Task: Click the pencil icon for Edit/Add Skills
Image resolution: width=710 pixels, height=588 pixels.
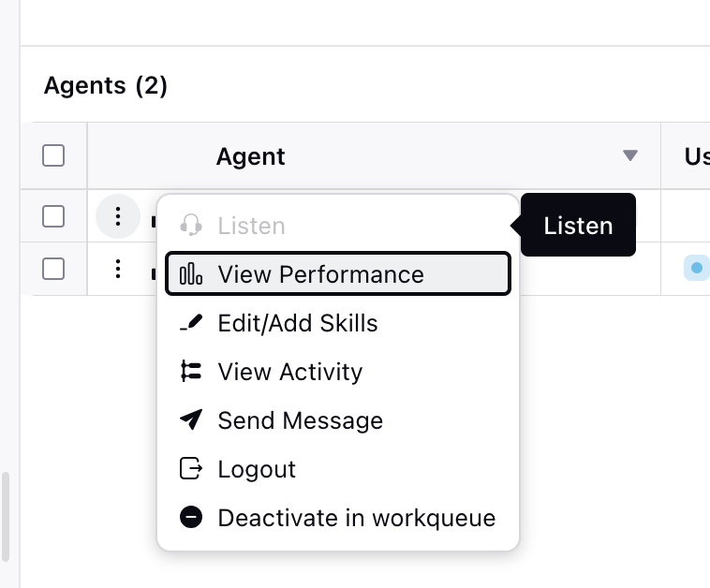Action: pos(191,323)
